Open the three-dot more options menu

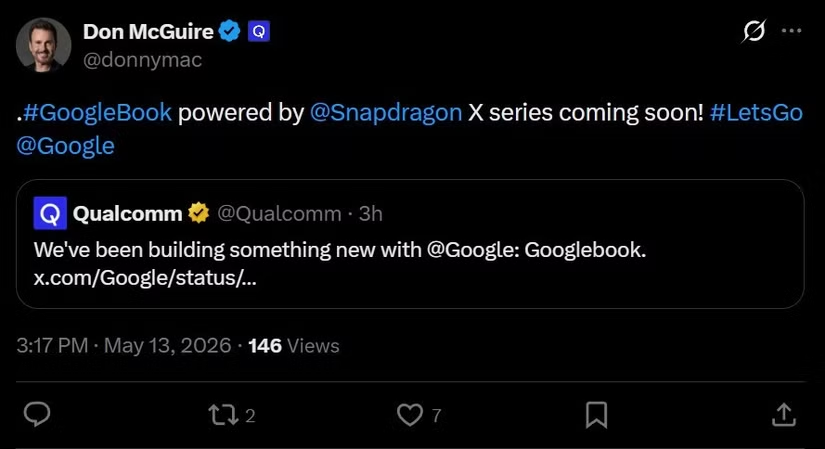pyautogui.click(x=791, y=31)
